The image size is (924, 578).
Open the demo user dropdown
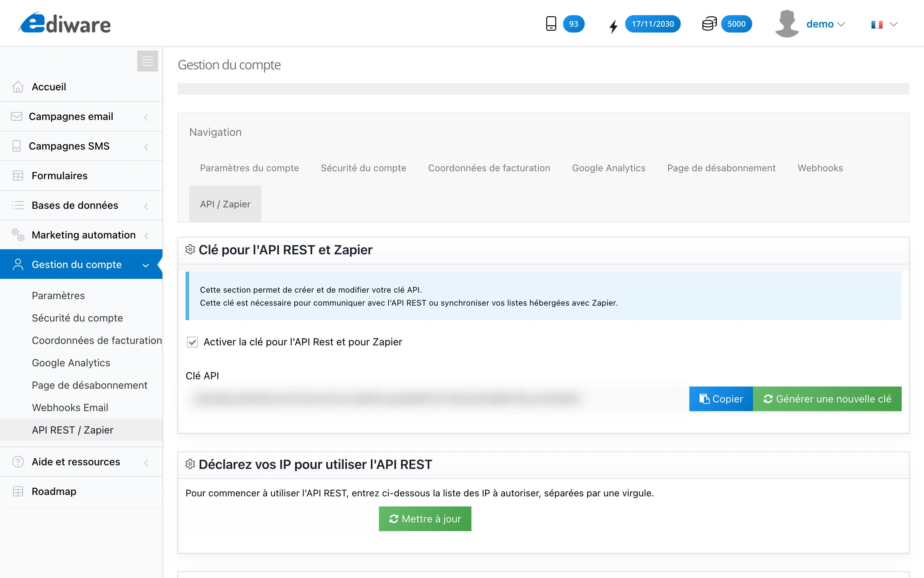click(x=825, y=24)
